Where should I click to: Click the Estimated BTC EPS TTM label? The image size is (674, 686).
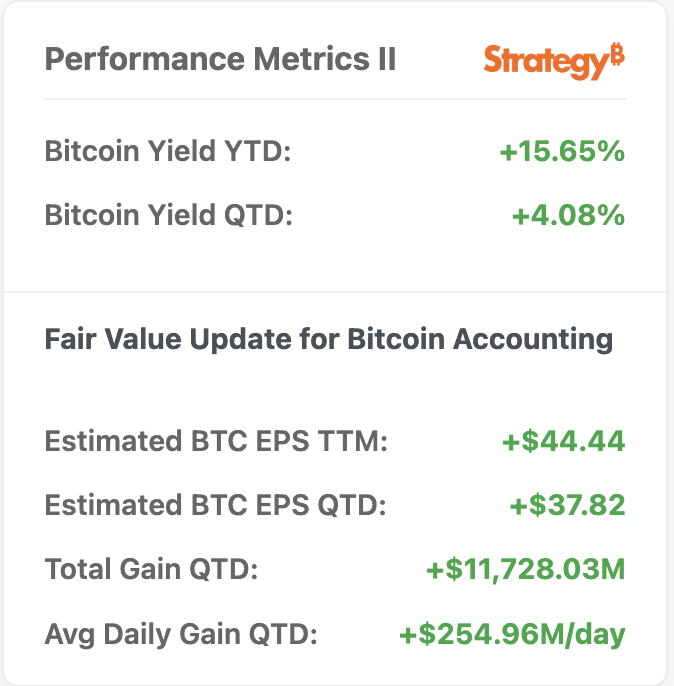point(216,441)
